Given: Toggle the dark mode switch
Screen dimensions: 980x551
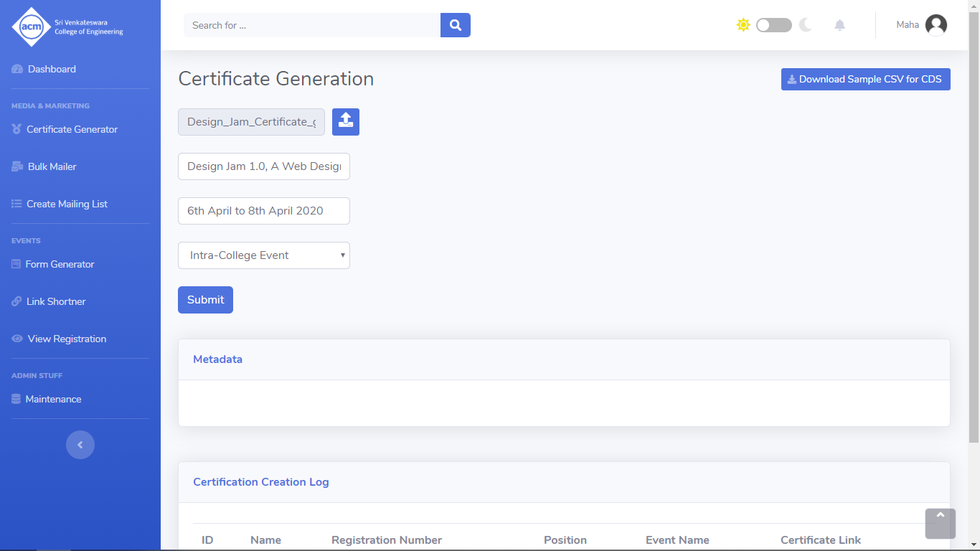Looking at the screenshot, I should click(x=774, y=25).
